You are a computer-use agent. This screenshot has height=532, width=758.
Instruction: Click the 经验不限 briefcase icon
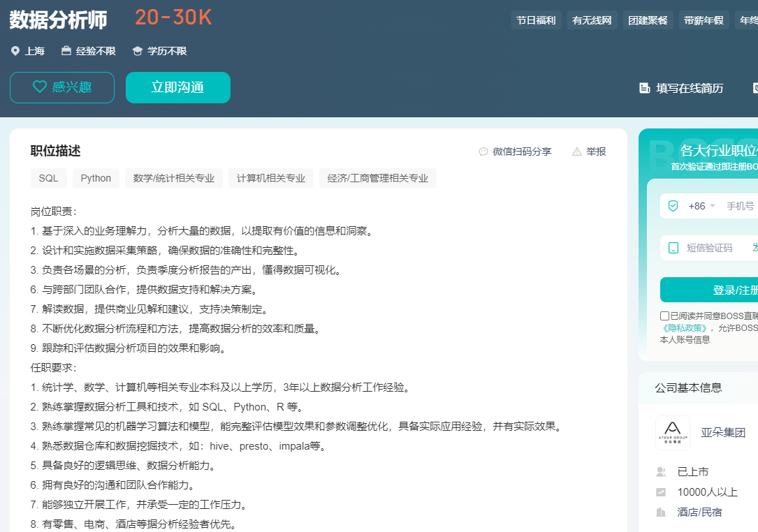pos(66,51)
